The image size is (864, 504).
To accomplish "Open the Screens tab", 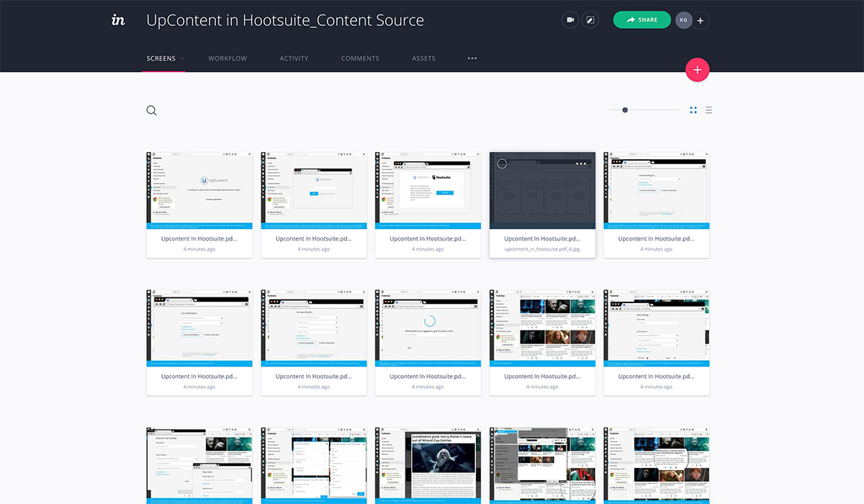I will coord(161,58).
